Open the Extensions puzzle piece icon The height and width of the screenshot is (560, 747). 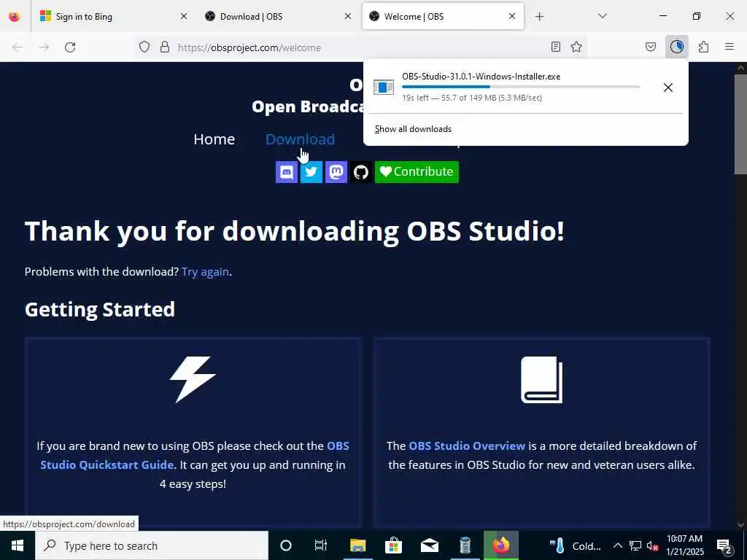(x=704, y=47)
